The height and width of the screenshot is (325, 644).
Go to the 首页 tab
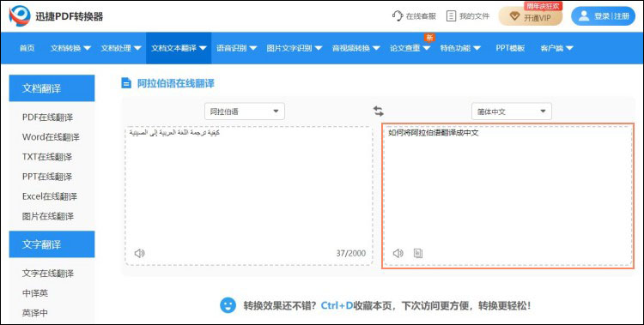(x=27, y=48)
